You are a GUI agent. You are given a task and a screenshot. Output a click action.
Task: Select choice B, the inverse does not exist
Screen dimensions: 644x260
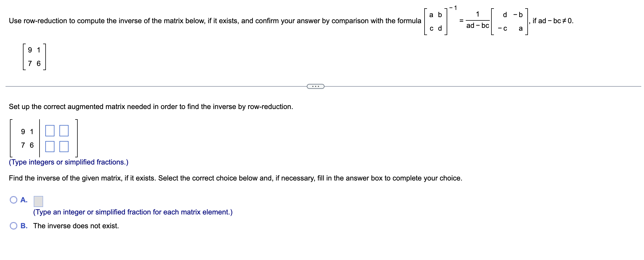tap(13, 226)
